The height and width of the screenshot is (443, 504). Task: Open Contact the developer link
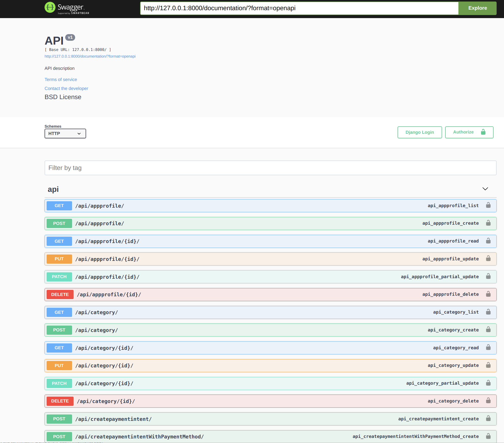tap(66, 88)
